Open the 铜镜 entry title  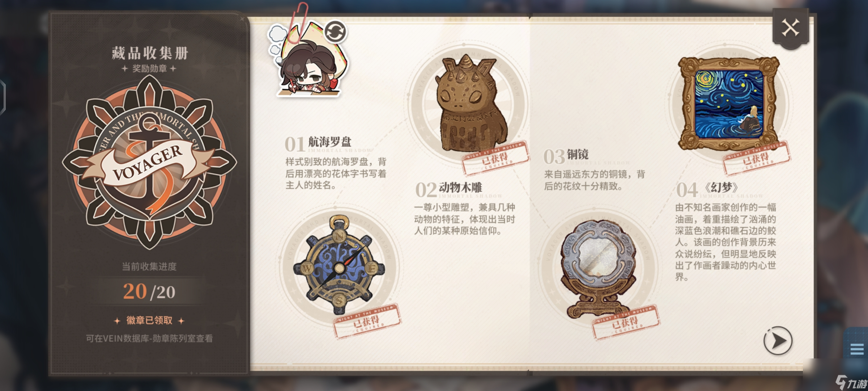(578, 154)
